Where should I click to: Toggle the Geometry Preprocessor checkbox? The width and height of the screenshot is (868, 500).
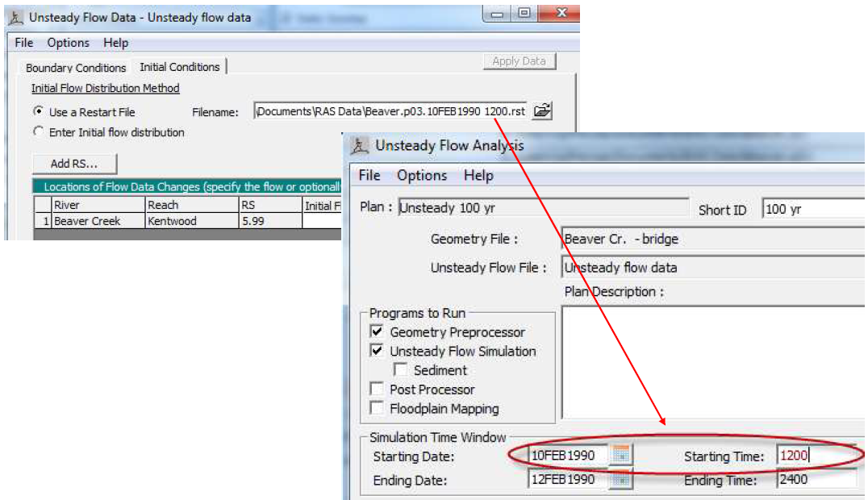click(377, 332)
